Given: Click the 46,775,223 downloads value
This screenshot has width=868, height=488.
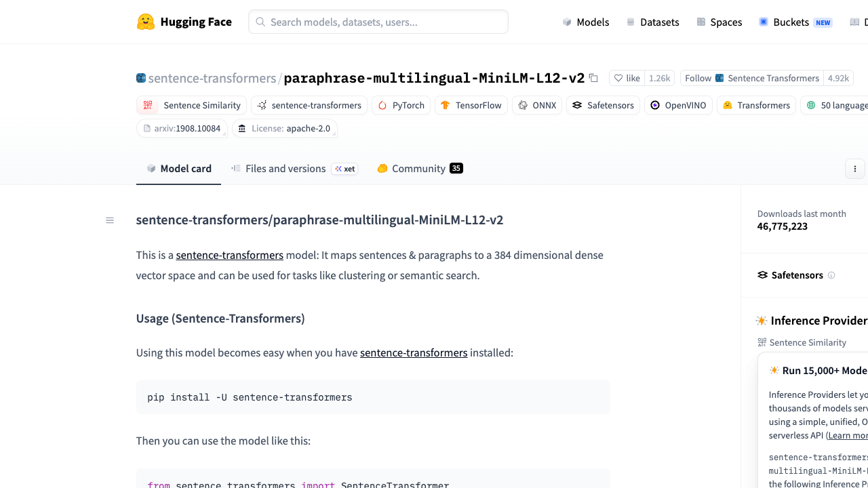Looking at the screenshot, I should (x=783, y=226).
